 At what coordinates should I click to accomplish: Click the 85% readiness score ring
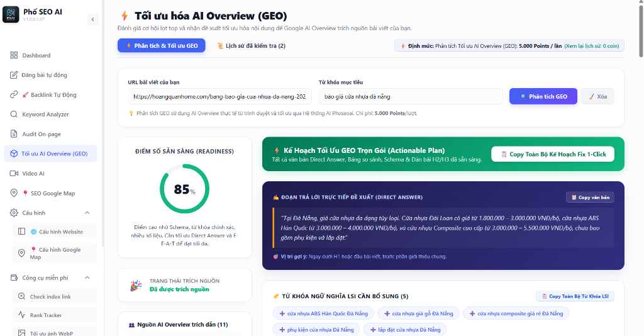click(x=184, y=189)
